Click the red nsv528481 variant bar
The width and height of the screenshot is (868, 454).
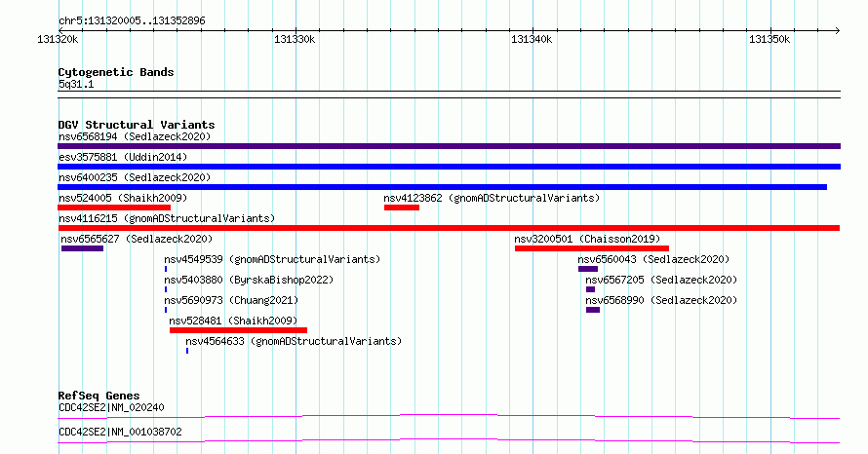pyautogui.click(x=238, y=330)
